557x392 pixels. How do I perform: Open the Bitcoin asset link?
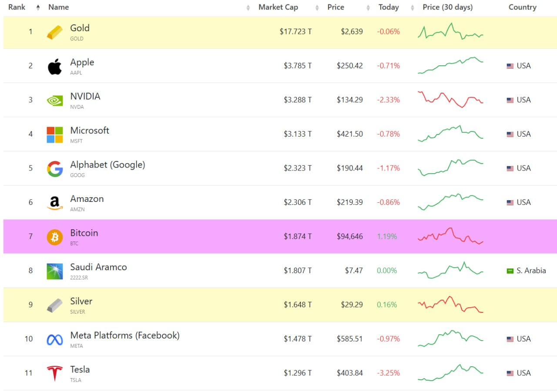coord(84,233)
